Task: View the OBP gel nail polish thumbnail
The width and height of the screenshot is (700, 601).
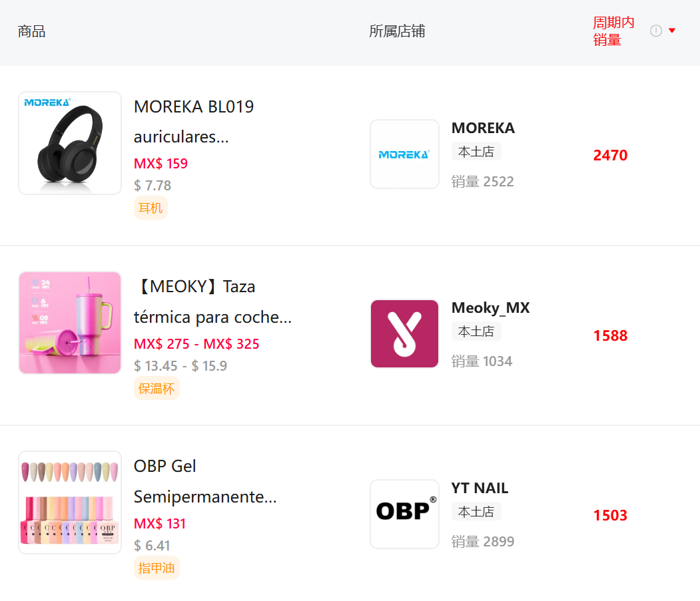Action: (x=70, y=502)
